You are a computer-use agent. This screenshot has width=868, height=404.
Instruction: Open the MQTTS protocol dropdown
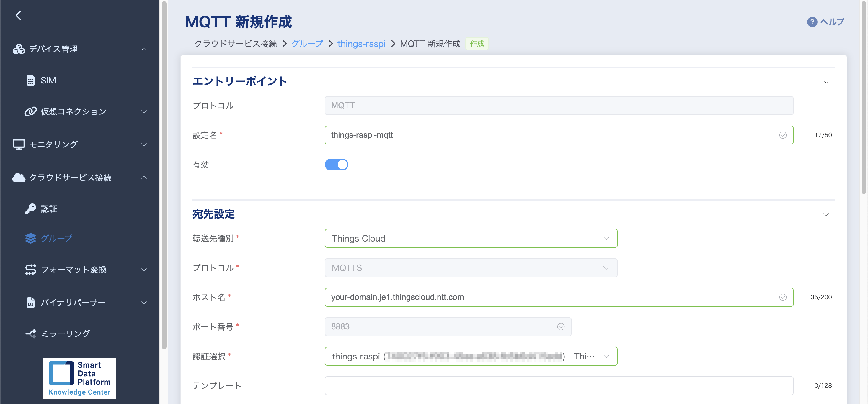click(x=471, y=268)
